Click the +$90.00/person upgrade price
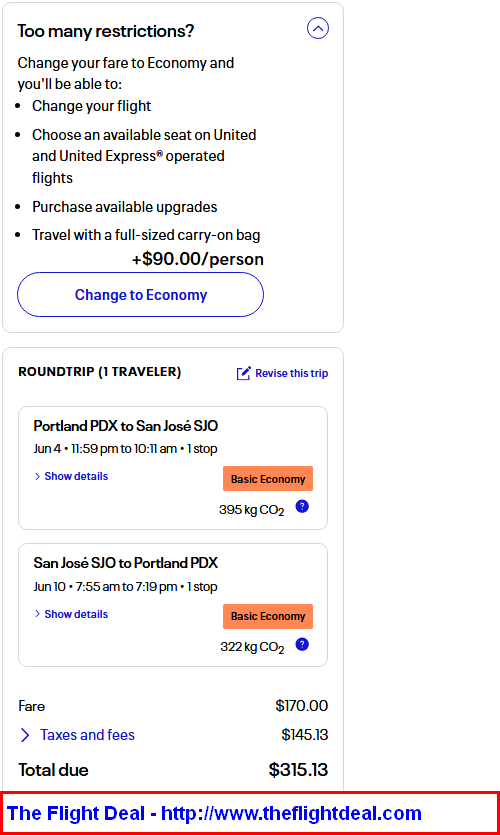This screenshot has width=500, height=835. pyautogui.click(x=198, y=259)
